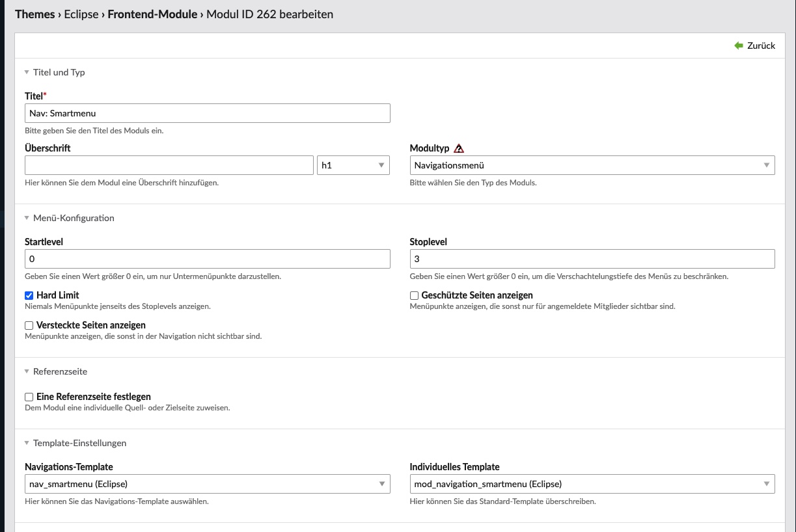Collapse the Referenzseite section triangle
Image resolution: width=796 pixels, height=532 pixels.
point(27,371)
